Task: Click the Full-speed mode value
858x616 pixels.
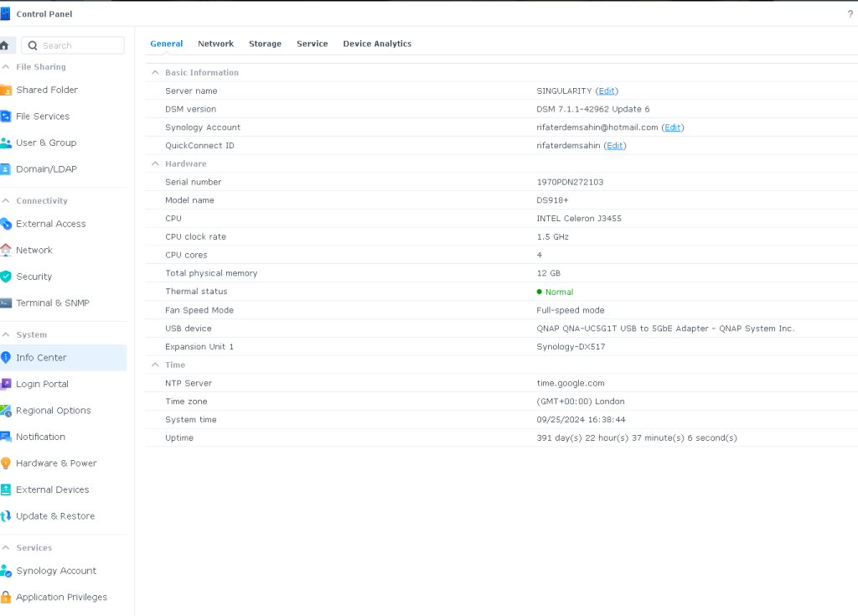Action: [570, 310]
